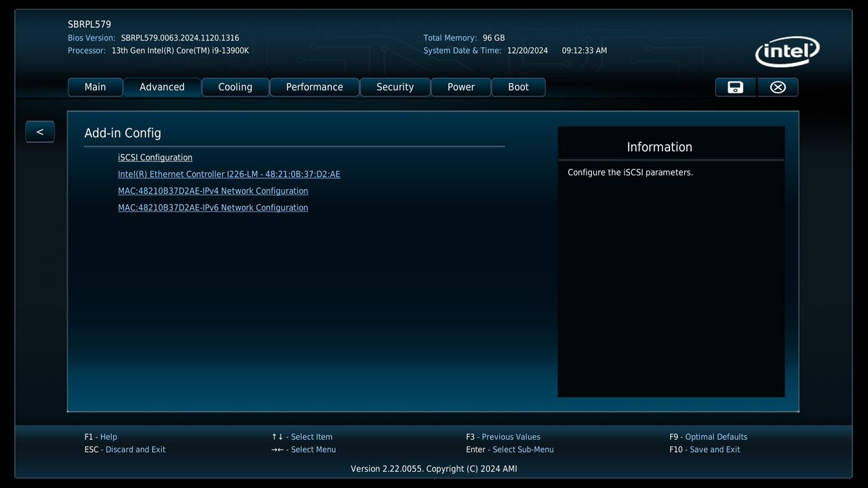Click the AMI version copyright line
The image size is (868, 488).
pos(434,469)
